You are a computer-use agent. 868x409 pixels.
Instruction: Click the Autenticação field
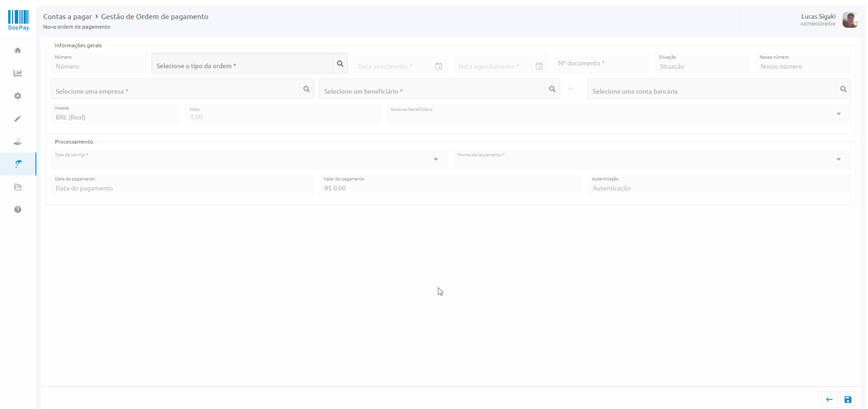tap(719, 185)
